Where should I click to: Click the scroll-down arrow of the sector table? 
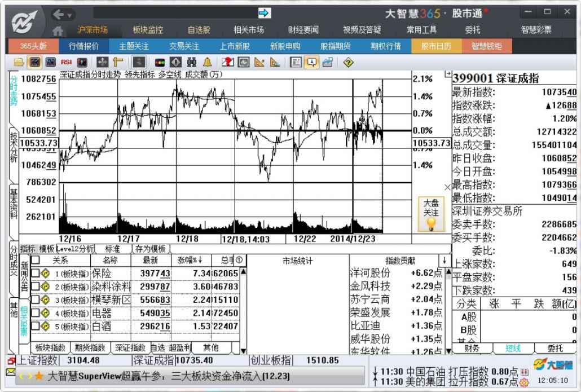244,350
